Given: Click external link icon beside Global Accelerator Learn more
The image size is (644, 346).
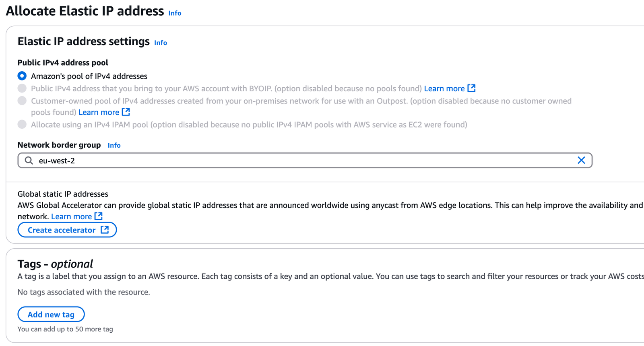Looking at the screenshot, I should (x=98, y=216).
